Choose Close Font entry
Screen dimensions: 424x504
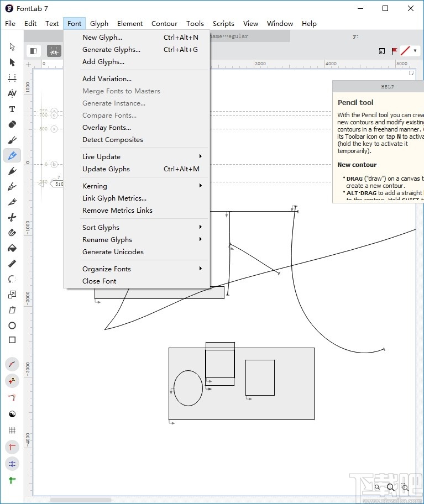(x=137, y=281)
